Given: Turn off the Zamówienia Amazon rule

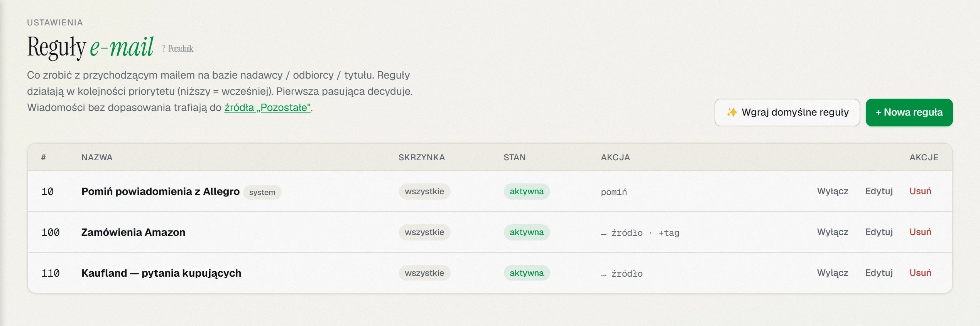Looking at the screenshot, I should (x=833, y=232).
